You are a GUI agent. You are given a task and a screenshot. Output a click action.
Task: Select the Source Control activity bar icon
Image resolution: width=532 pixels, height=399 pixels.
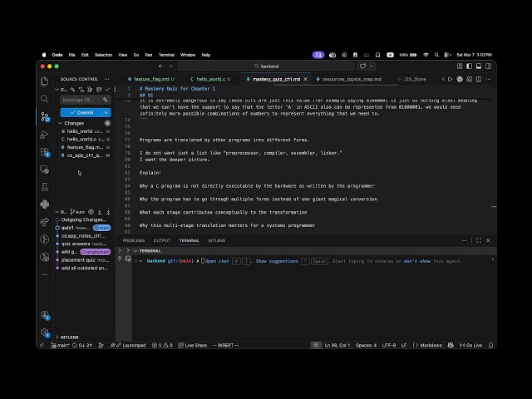tap(44, 116)
